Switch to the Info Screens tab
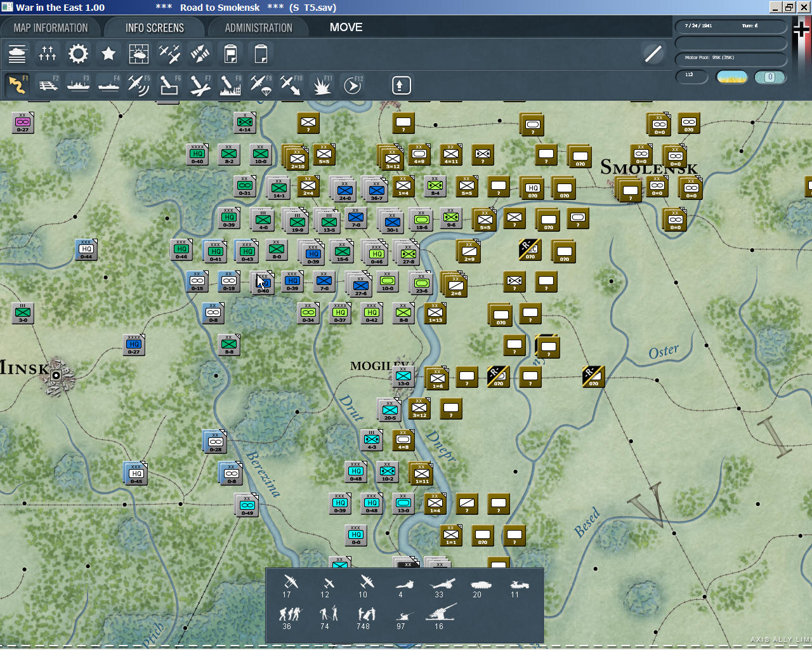Screen dimensions: 812x650 (x=155, y=28)
